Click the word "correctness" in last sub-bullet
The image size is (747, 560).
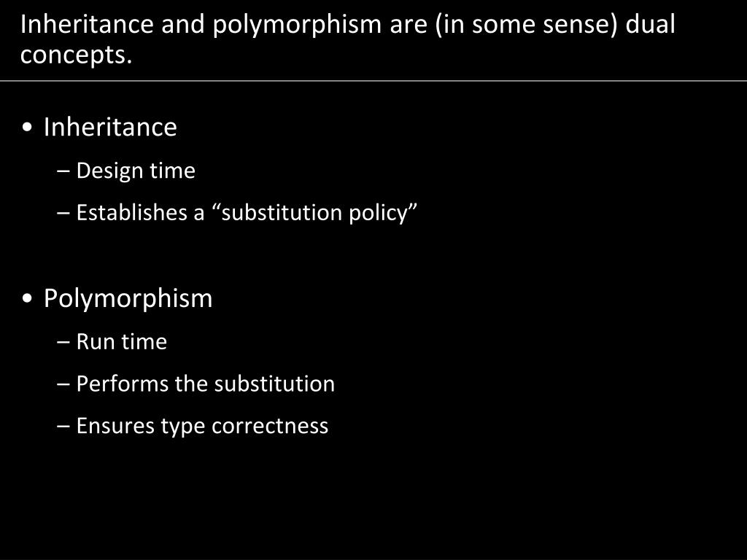pos(270,426)
